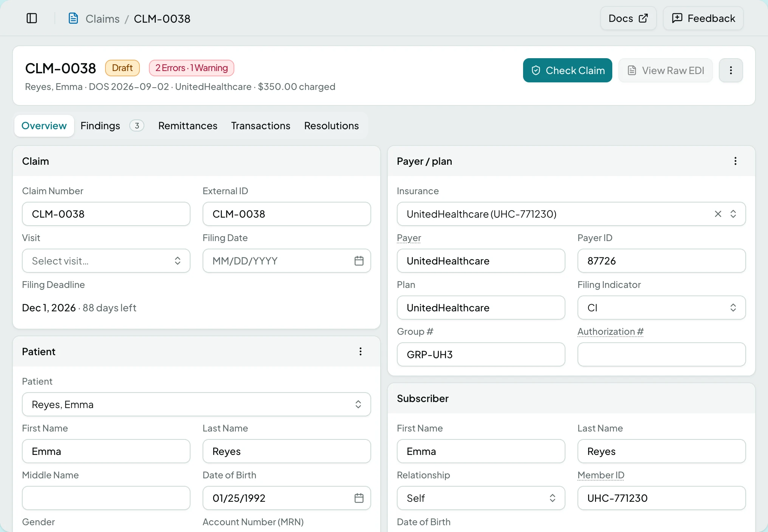The image size is (768, 532).
Task: Toggle the sidebar panel icon
Action: click(32, 18)
